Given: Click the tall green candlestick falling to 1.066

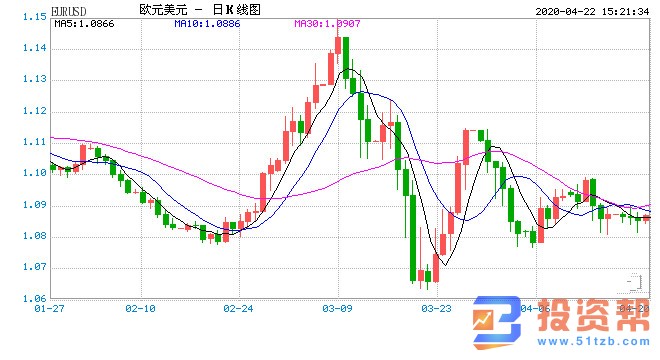Looking at the screenshot, I should point(413,238).
